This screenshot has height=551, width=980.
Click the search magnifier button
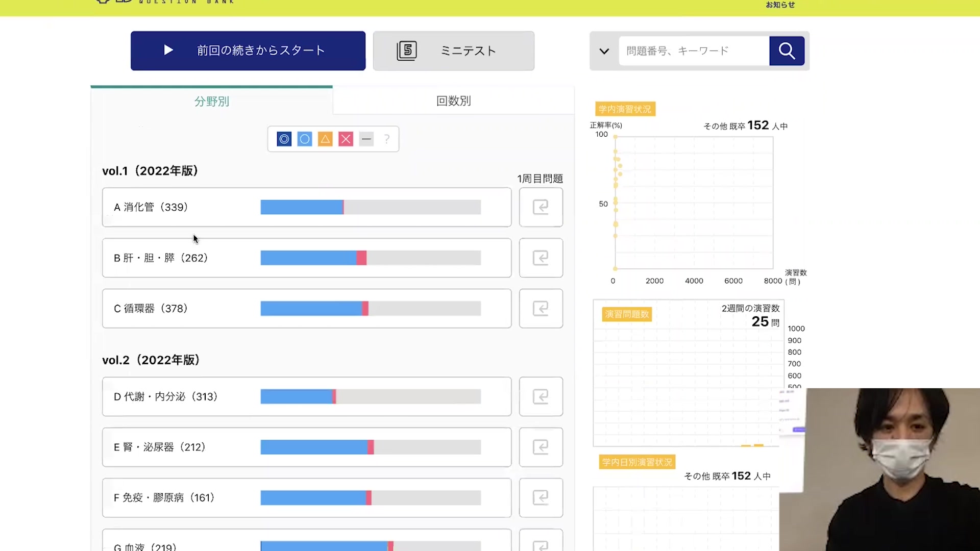tap(787, 51)
